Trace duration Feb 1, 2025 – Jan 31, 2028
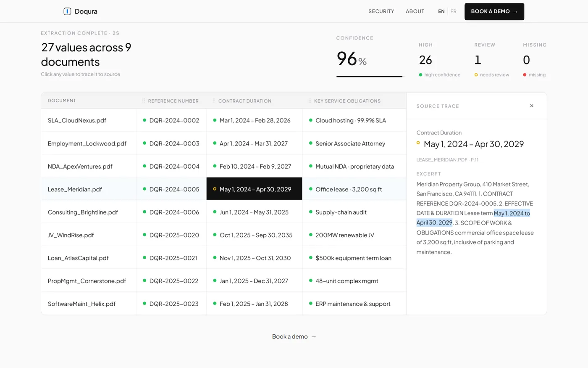 click(255, 304)
